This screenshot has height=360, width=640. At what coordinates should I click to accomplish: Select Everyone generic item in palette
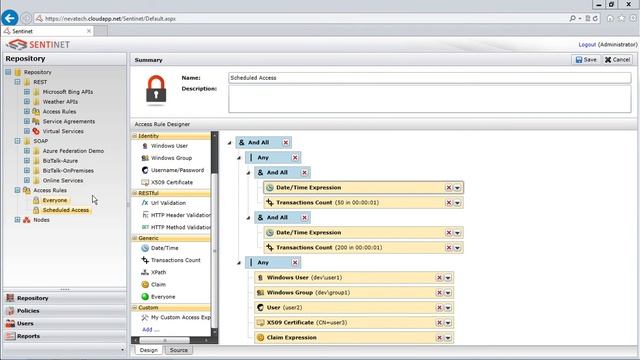tap(158, 297)
